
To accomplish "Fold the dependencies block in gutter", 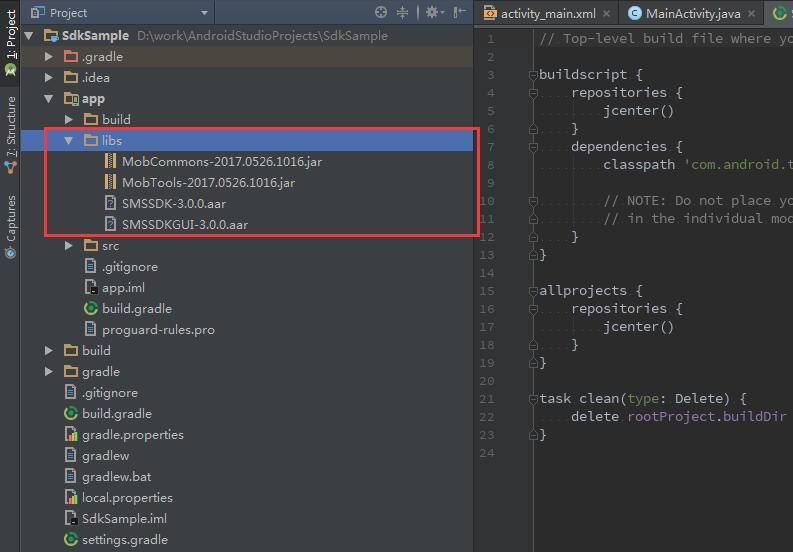I will tap(533, 147).
